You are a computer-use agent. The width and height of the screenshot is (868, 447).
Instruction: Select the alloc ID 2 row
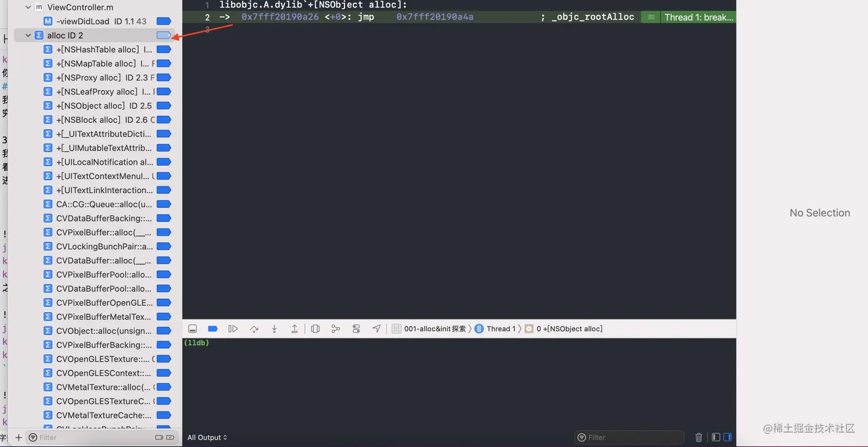tap(95, 36)
